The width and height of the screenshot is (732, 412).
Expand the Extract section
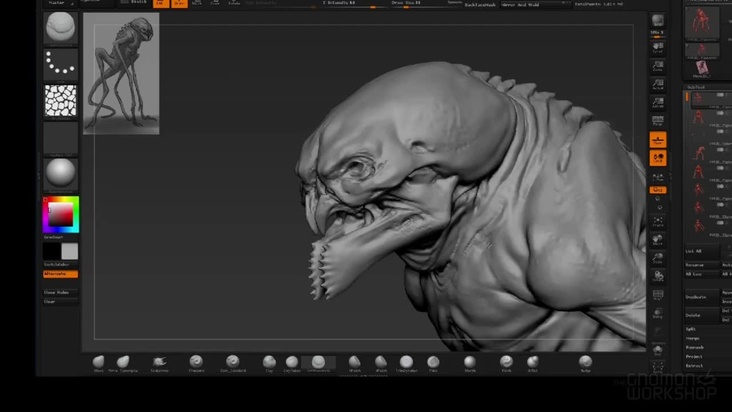pos(694,366)
